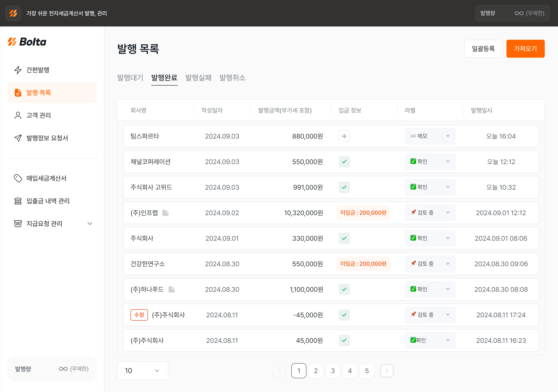The height and width of the screenshot is (392, 558).
Task: Open 발행정보 요청서 in the sidebar
Action: click(x=52, y=138)
